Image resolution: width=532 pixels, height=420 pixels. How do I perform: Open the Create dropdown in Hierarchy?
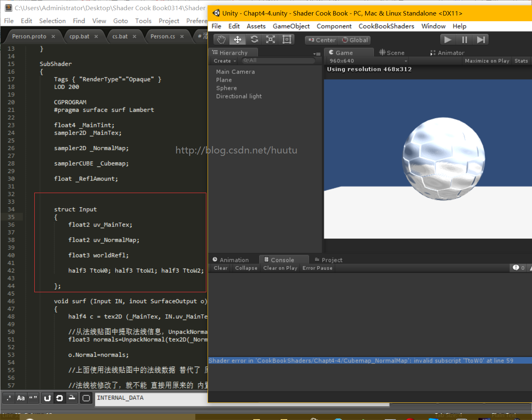(x=224, y=61)
